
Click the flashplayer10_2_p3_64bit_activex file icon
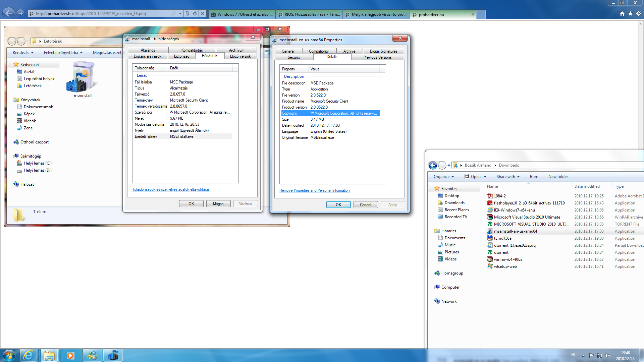coord(490,203)
